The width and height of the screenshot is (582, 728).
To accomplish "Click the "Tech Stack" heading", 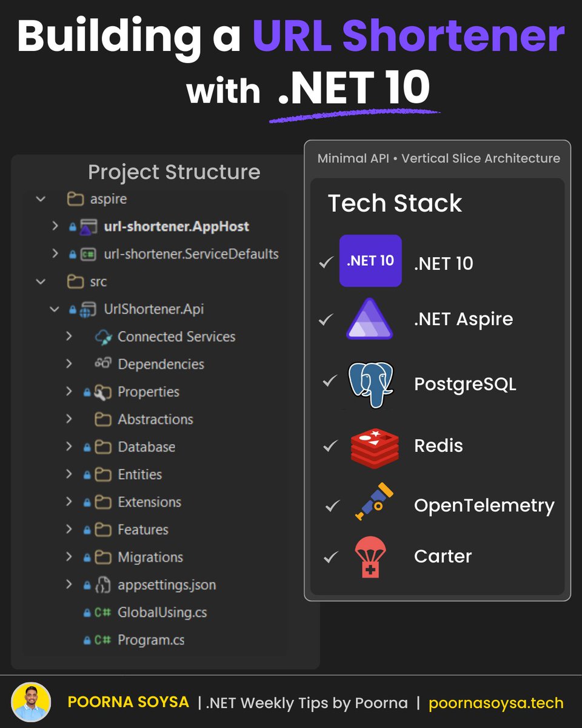I will point(395,203).
